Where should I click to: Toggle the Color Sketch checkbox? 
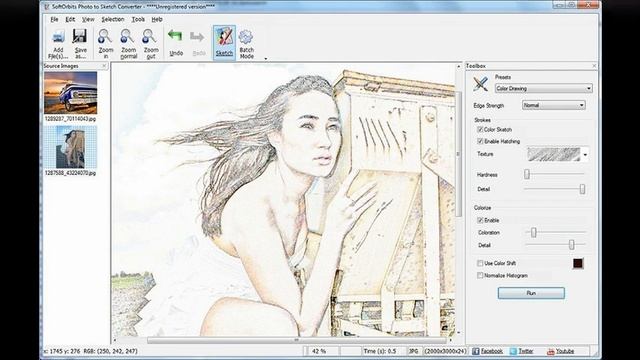point(480,129)
